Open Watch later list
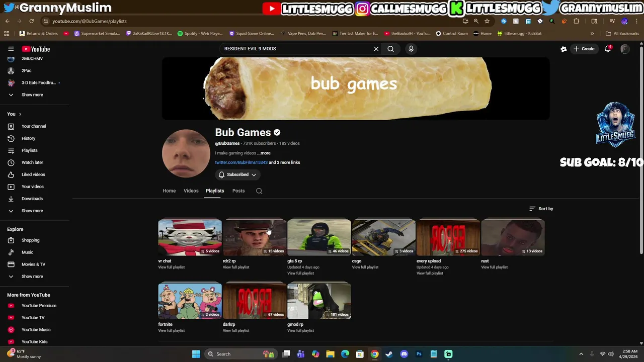This screenshot has width=644, height=362. point(32,162)
